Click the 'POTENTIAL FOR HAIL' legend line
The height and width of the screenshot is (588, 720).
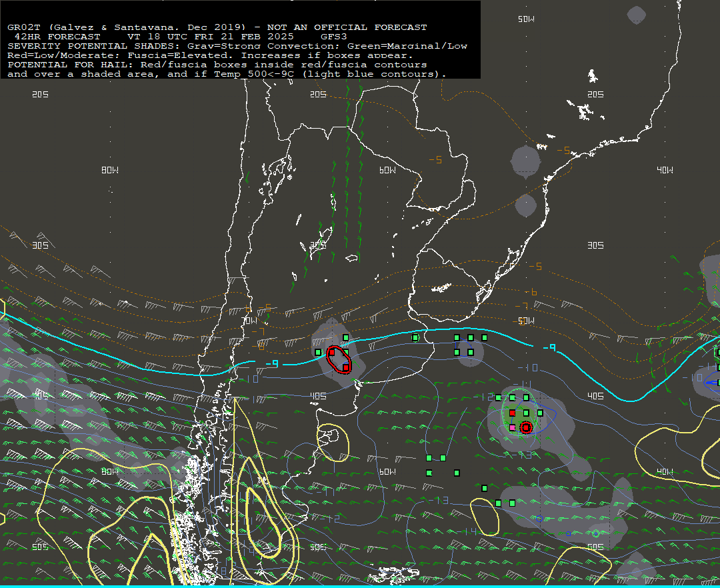[217, 65]
